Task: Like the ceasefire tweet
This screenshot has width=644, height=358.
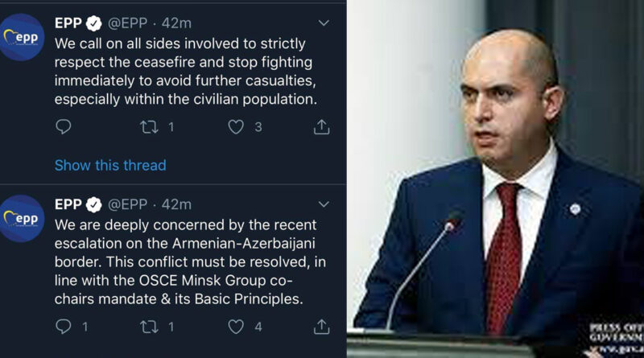Action: click(x=236, y=126)
